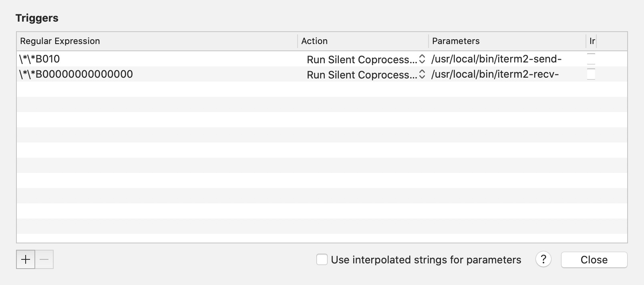The image size is (644, 285).
Task: Open Action dropdown for the B00000000000000 trigger
Action: point(366,75)
